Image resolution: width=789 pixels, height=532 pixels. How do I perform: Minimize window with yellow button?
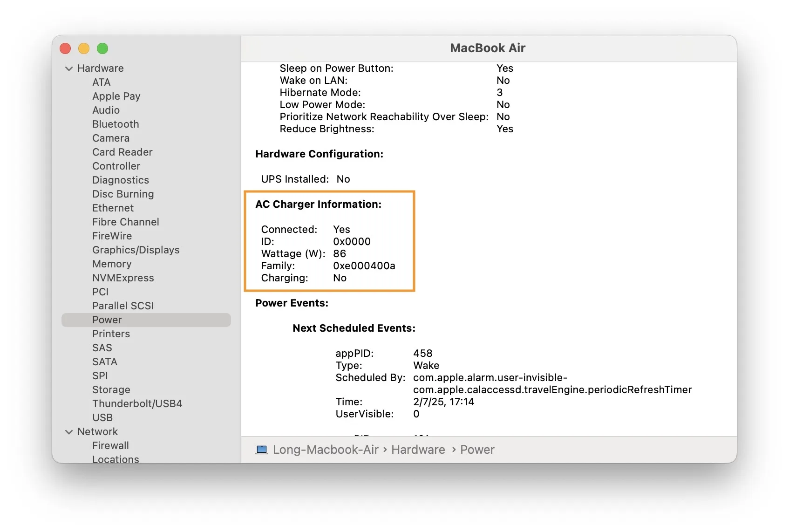click(x=84, y=48)
